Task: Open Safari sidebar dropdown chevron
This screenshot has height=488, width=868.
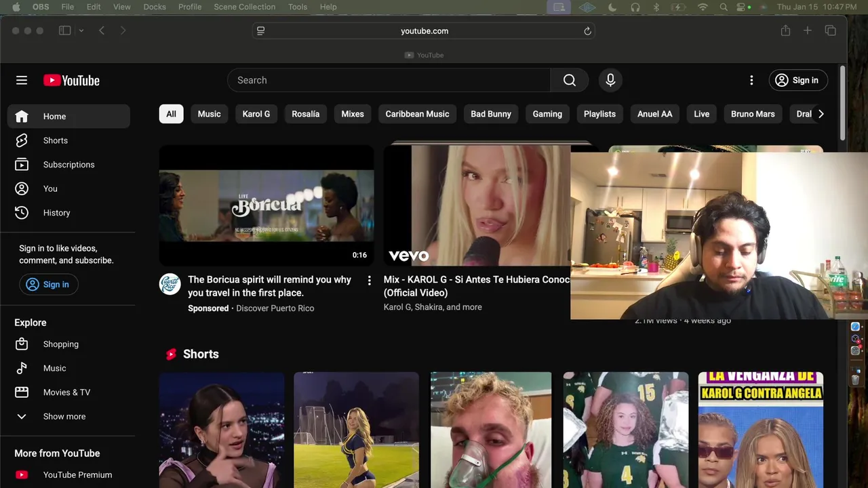Action: 81,30
